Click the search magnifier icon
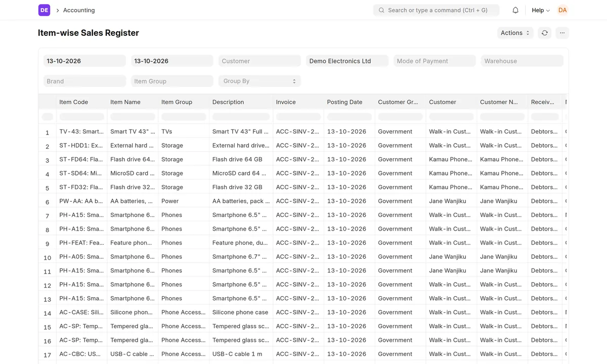The height and width of the screenshot is (364, 607). [381, 10]
